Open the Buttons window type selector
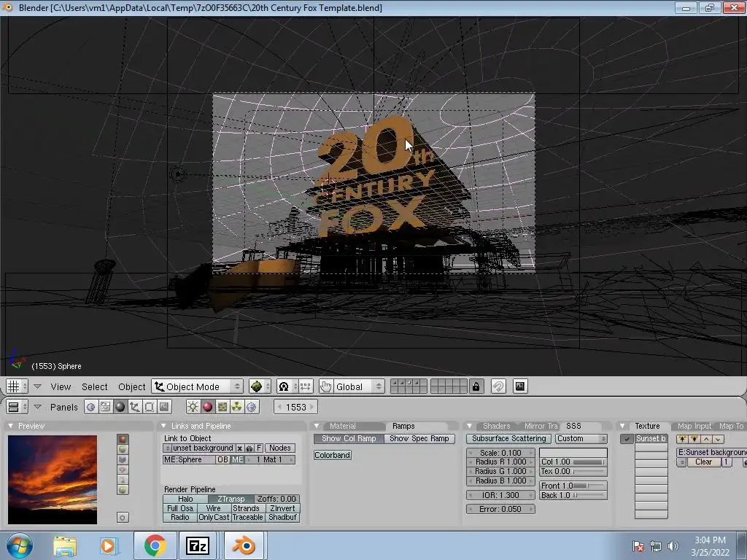 17,407
